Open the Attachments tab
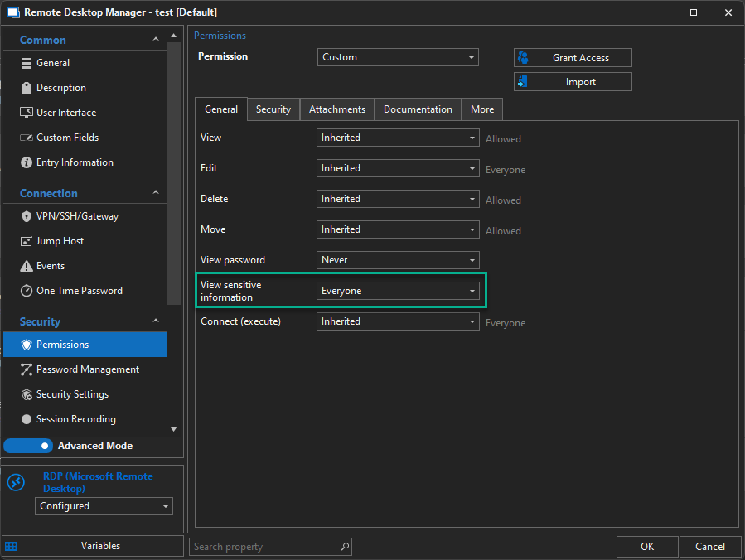Screen dimensions: 745x560 pyautogui.click(x=337, y=109)
